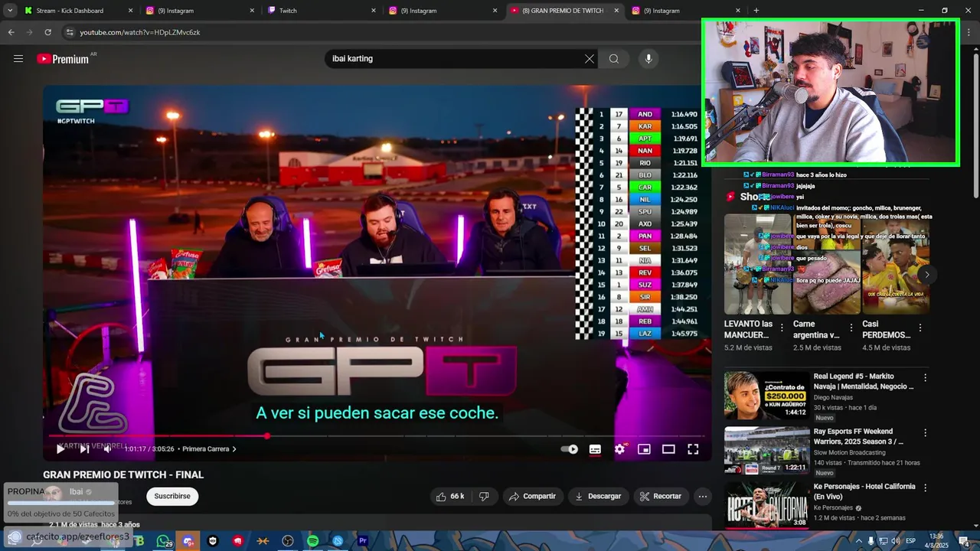View site information icon in address bar
Screen dimensions: 980x551
(70, 32)
